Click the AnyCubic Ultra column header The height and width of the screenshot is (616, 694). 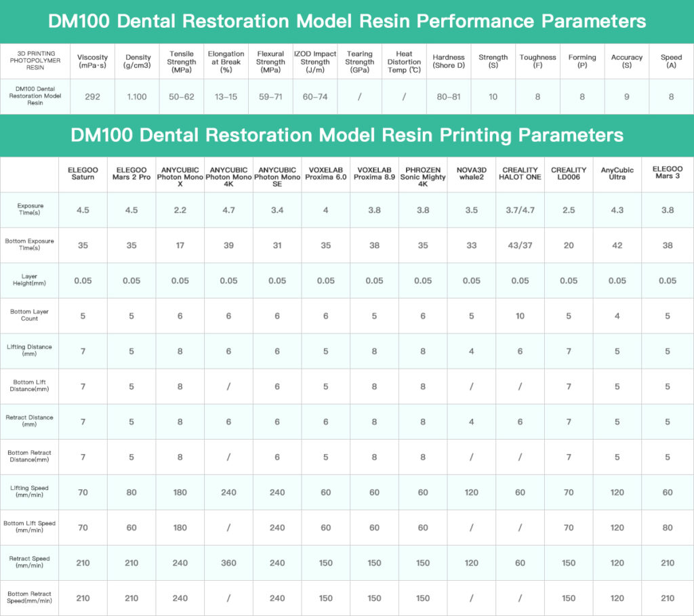pyautogui.click(x=617, y=173)
